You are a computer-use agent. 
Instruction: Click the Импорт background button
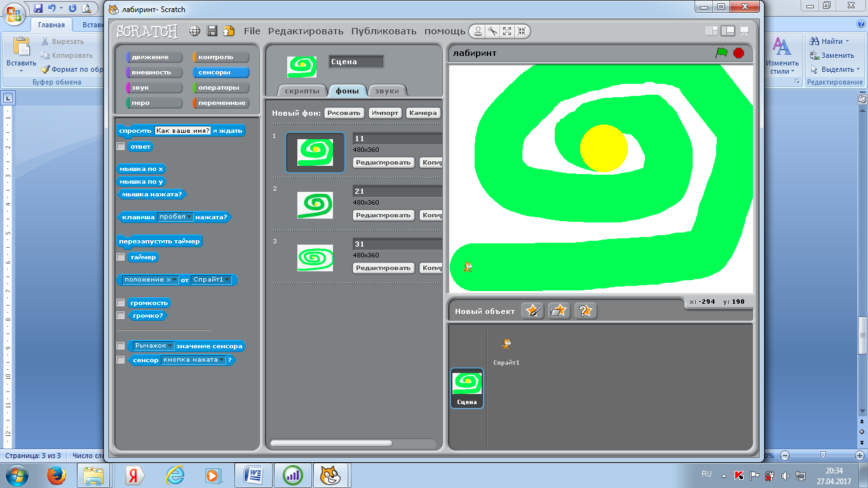[x=384, y=112]
